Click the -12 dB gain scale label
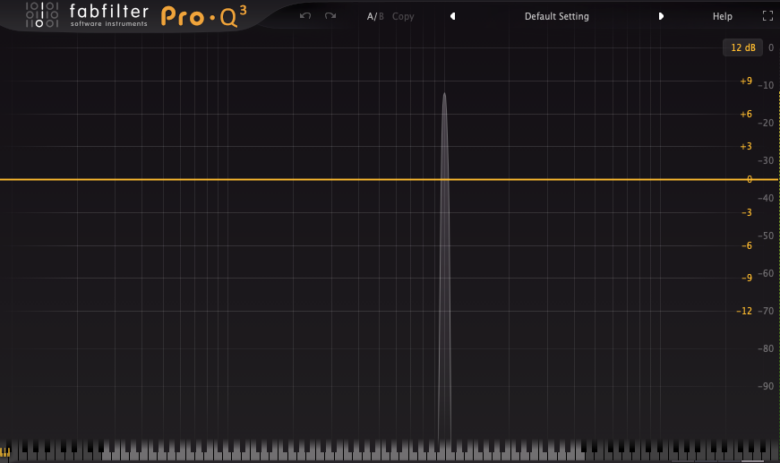The image size is (780, 463). pos(743,311)
